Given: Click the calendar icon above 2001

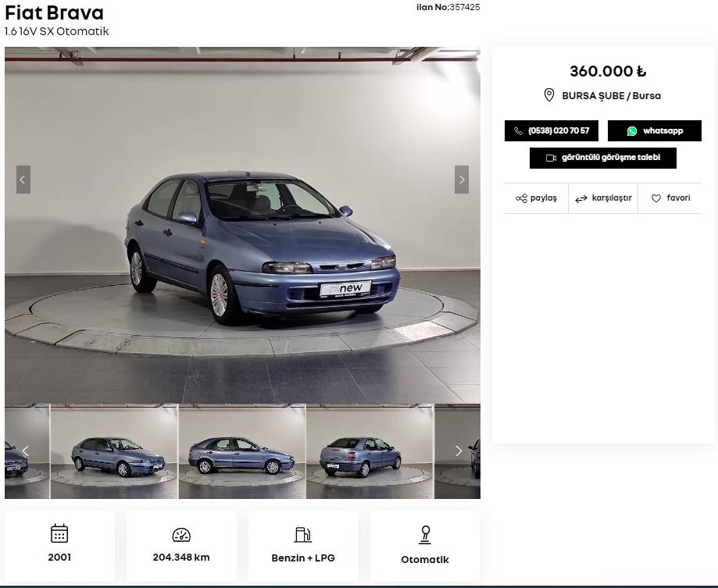Looking at the screenshot, I should click(59, 533).
